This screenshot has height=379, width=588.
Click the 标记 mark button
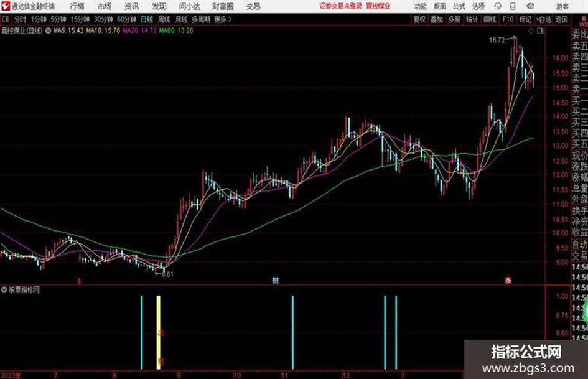(x=525, y=19)
